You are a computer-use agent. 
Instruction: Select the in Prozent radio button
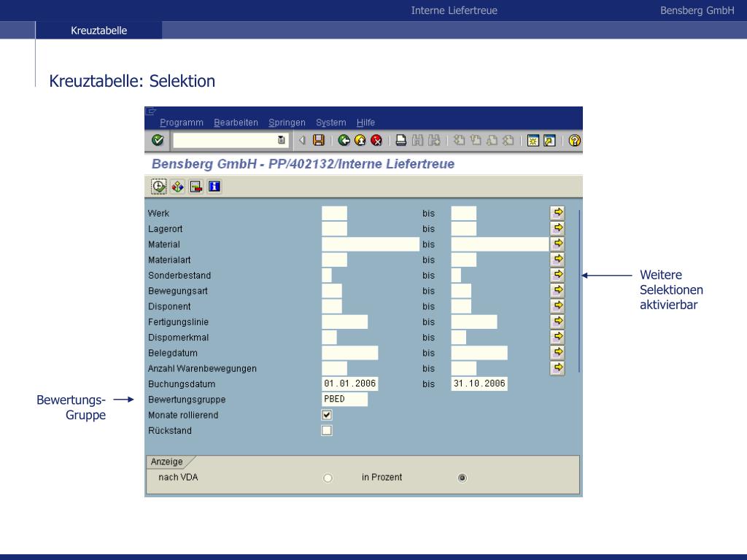click(462, 478)
